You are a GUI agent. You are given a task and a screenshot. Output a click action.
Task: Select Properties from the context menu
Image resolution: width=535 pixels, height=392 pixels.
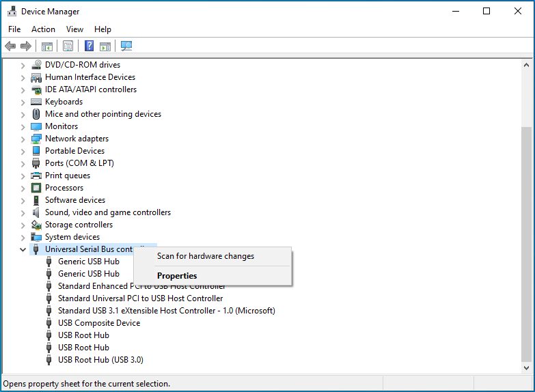tap(177, 276)
